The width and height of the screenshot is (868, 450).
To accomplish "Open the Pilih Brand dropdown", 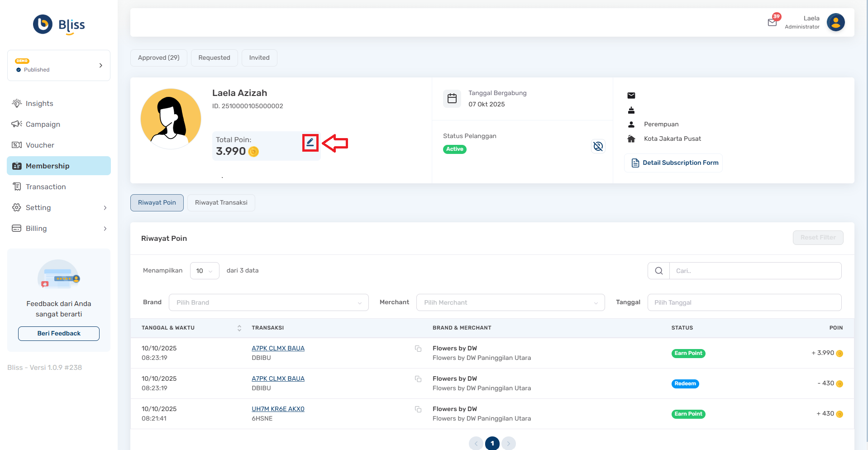I will click(x=268, y=302).
